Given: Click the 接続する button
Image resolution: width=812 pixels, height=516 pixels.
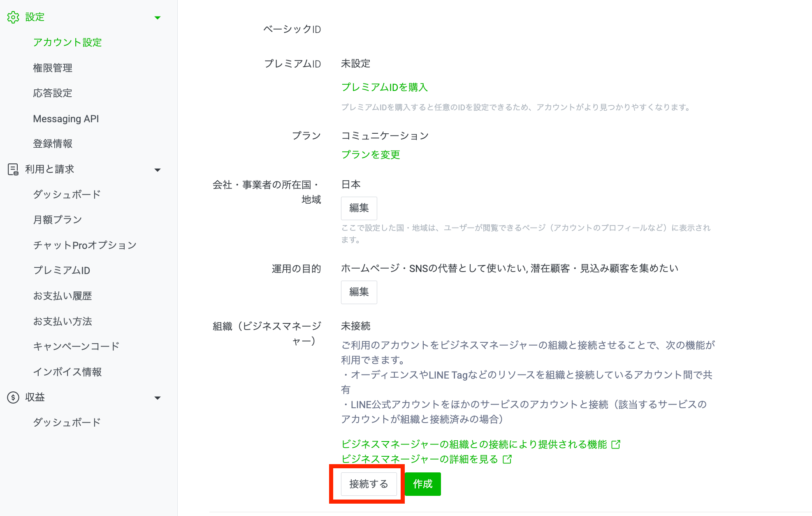Looking at the screenshot, I should tap(369, 484).
